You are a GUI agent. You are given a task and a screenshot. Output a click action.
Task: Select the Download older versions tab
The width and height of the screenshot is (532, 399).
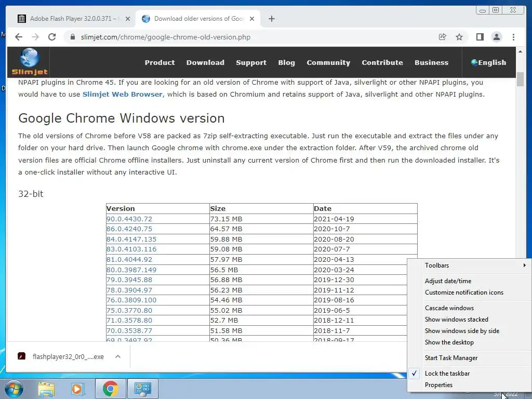198,19
